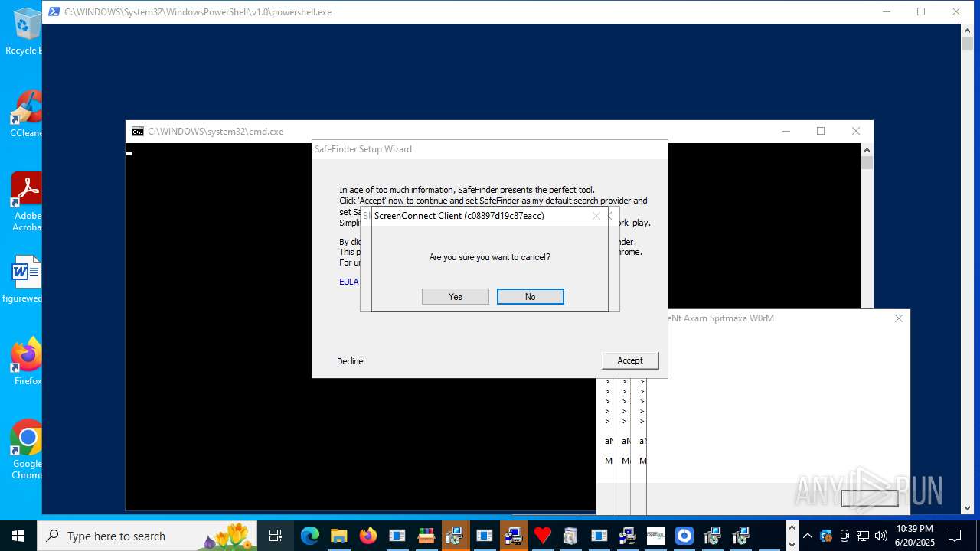Click the SafeFinder Setup Wizard title
The image size is (980, 551).
363,149
